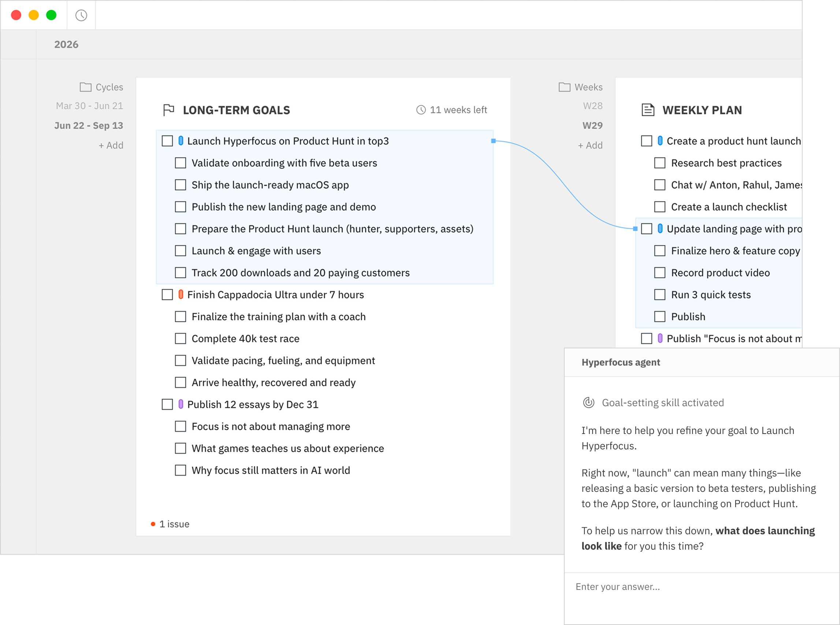The image size is (840, 625).
Task: Check Research best practices
Action: tap(660, 163)
